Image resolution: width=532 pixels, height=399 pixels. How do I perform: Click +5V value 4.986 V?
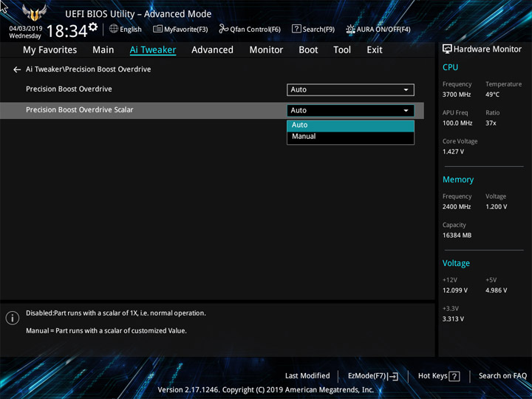[x=497, y=290]
